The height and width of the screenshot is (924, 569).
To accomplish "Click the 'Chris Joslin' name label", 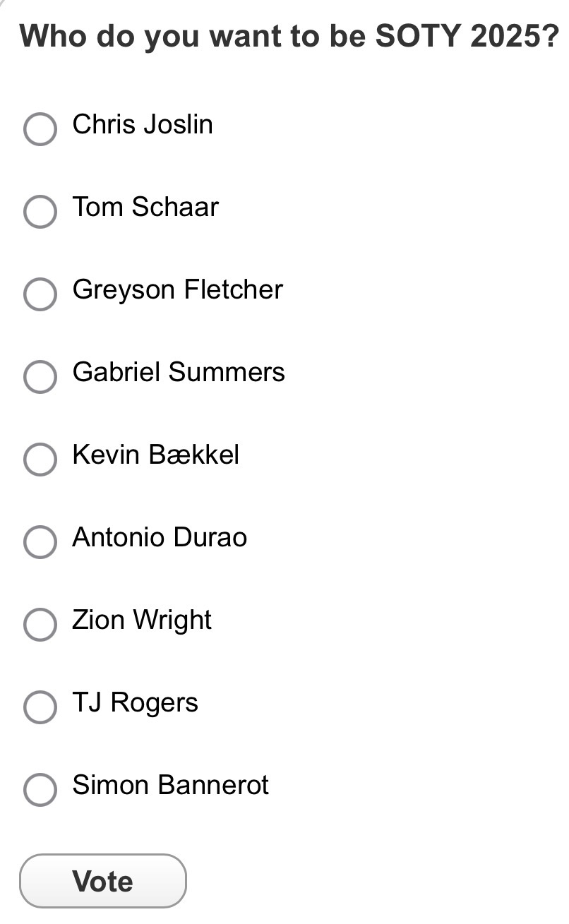I will pos(143,124).
